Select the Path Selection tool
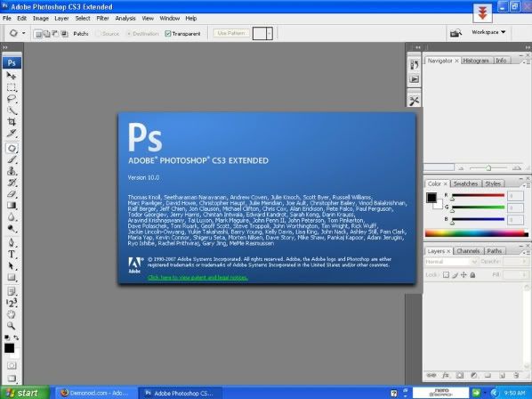 tap(12, 265)
